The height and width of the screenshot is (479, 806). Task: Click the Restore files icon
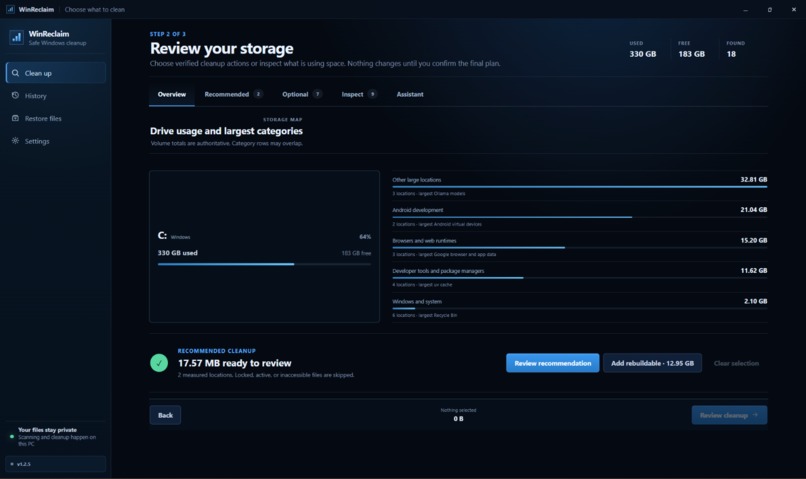pyautogui.click(x=15, y=118)
